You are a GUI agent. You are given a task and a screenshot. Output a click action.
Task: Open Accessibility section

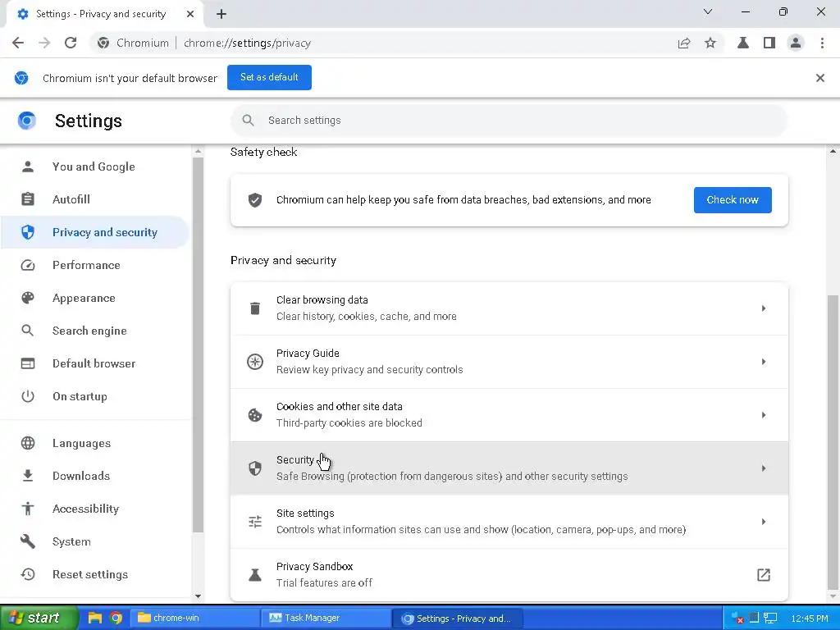pos(94,509)
